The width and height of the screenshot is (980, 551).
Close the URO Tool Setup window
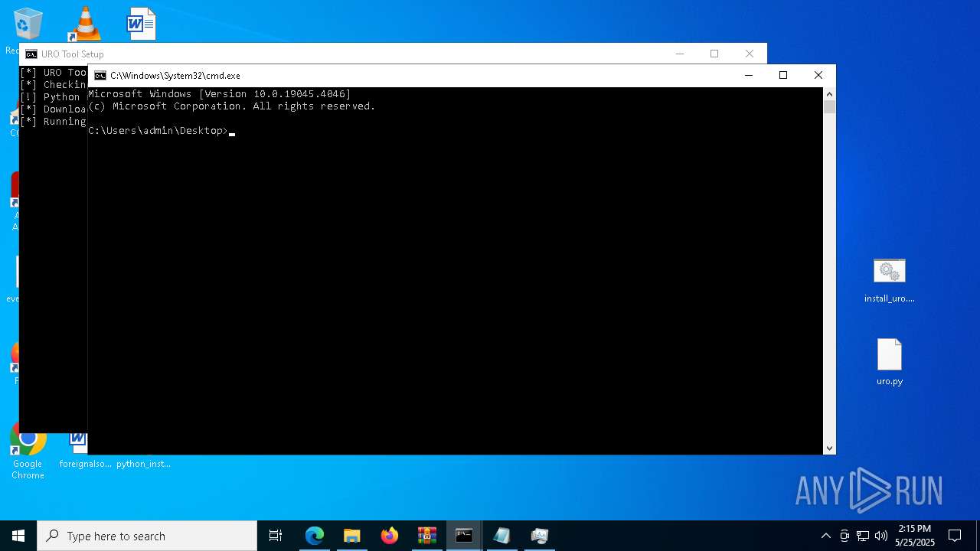[x=750, y=54]
